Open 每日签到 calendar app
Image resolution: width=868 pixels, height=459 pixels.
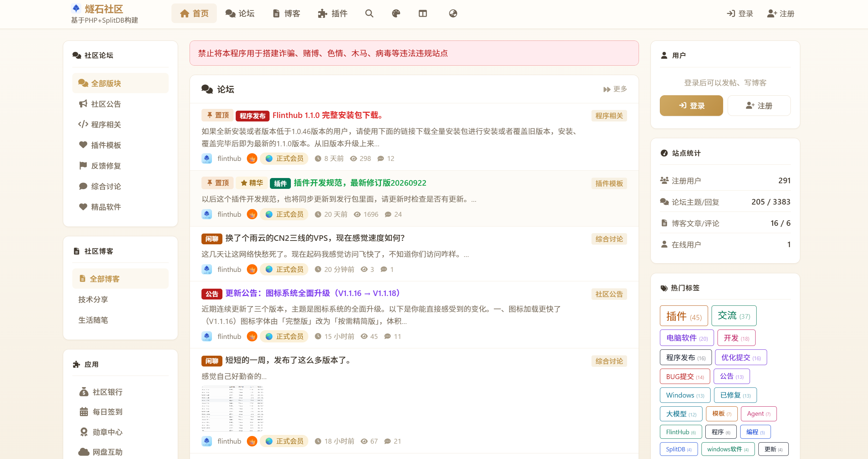coord(120,412)
